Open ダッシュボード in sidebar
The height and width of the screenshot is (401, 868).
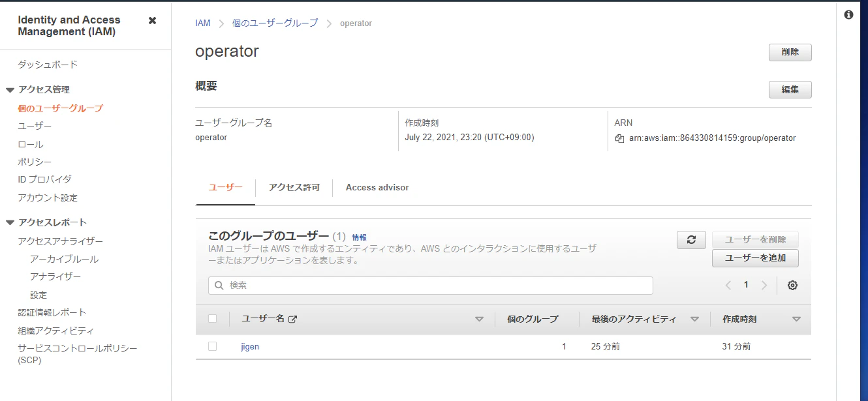click(x=48, y=65)
